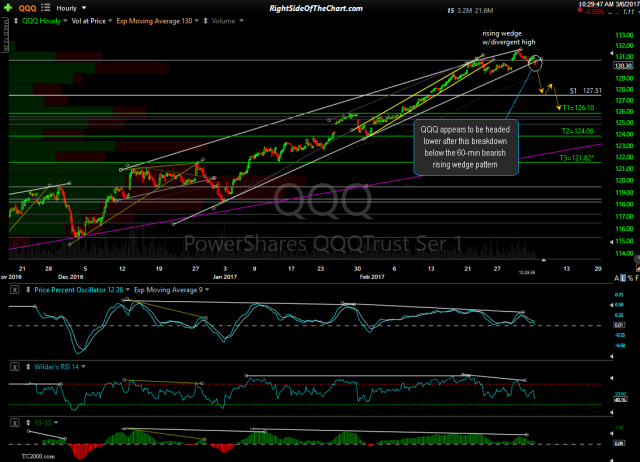Click the orange QQQ ticker symbol

point(27,8)
